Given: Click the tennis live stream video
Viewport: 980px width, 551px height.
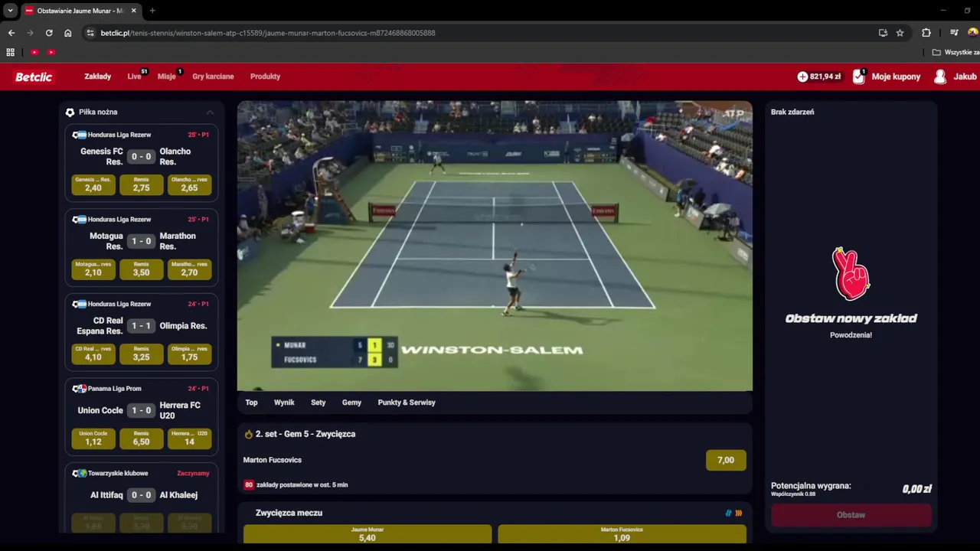Looking at the screenshot, I should pyautogui.click(x=495, y=246).
